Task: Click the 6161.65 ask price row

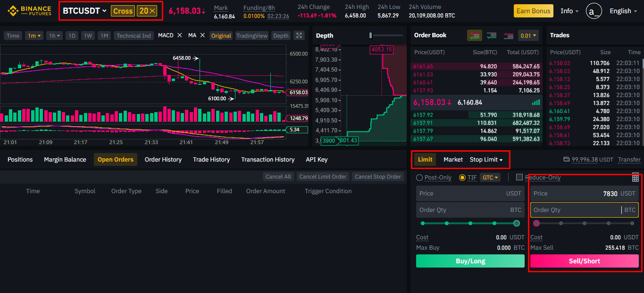Action: [x=476, y=66]
